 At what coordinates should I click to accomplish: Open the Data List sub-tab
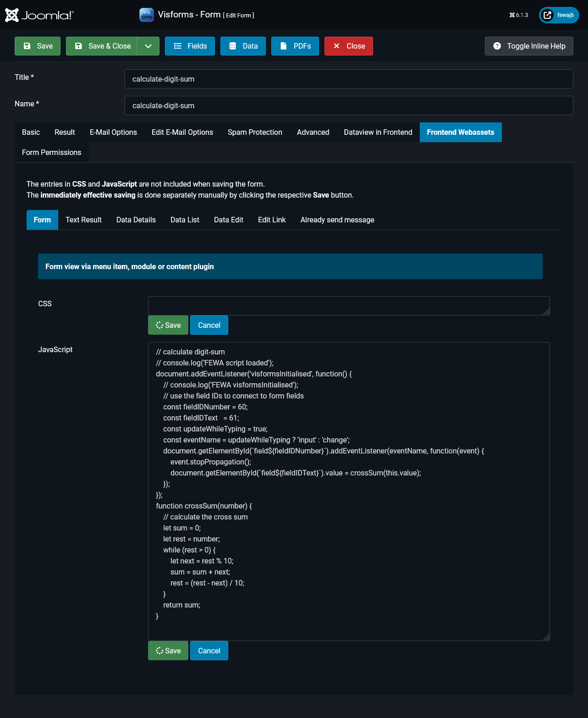[185, 220]
